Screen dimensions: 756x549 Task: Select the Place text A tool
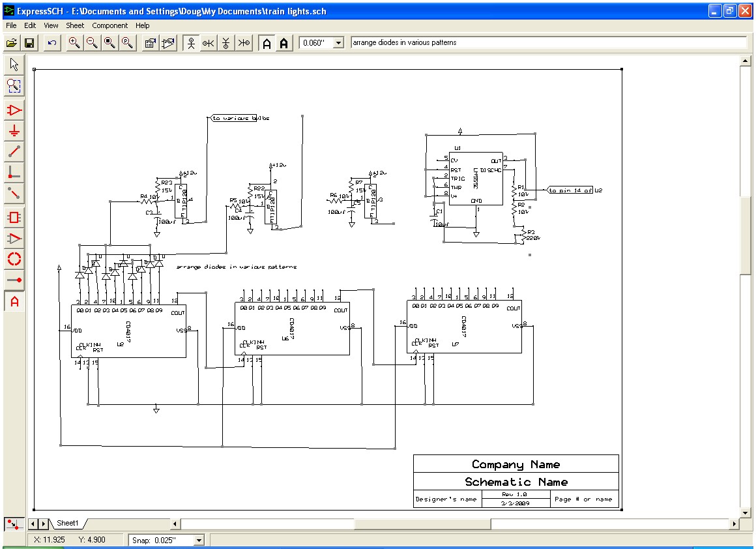pos(14,301)
